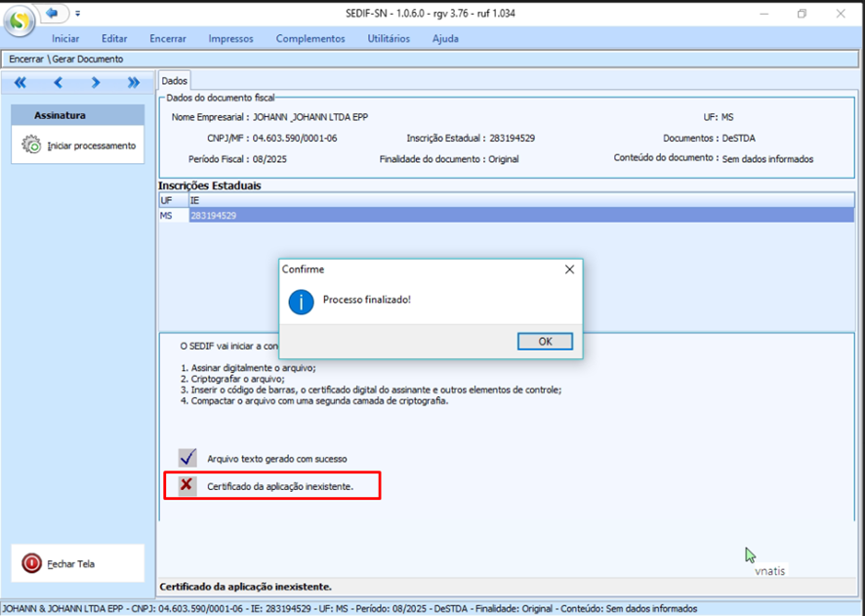The width and height of the screenshot is (865, 616).
Task: Go to previous record left arrow
Action: [58, 83]
